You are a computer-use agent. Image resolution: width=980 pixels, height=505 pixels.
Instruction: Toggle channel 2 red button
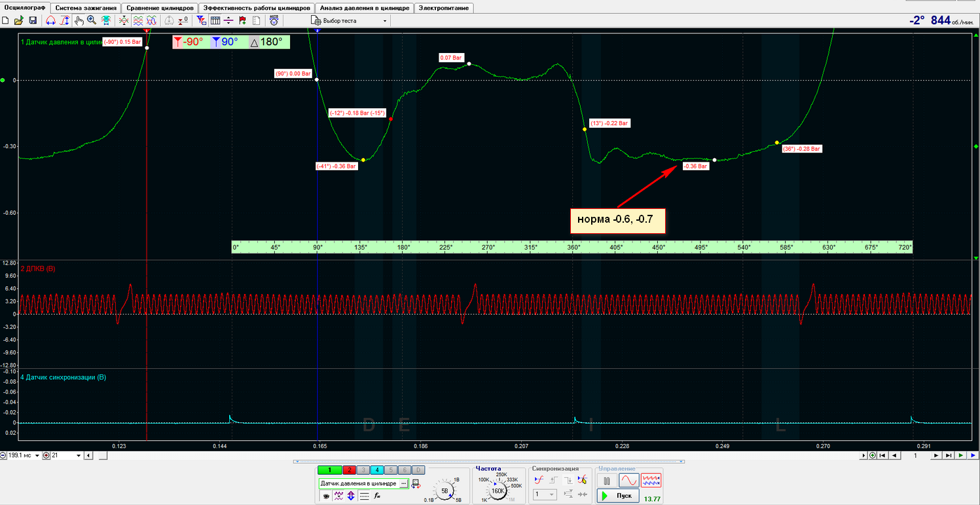coord(350,470)
